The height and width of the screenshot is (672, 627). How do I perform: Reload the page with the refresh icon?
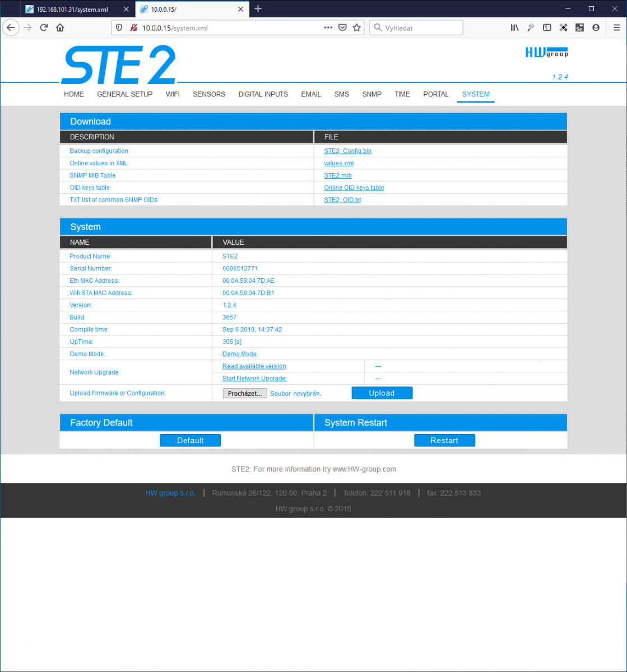(44, 27)
